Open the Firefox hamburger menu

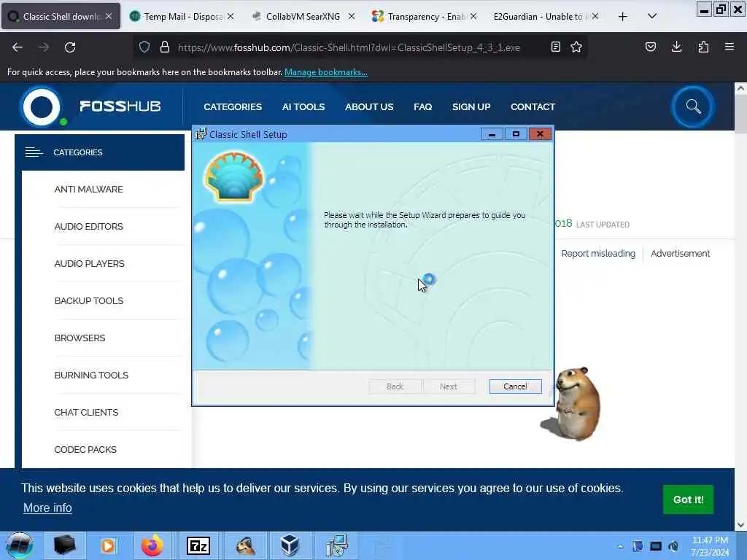point(729,47)
